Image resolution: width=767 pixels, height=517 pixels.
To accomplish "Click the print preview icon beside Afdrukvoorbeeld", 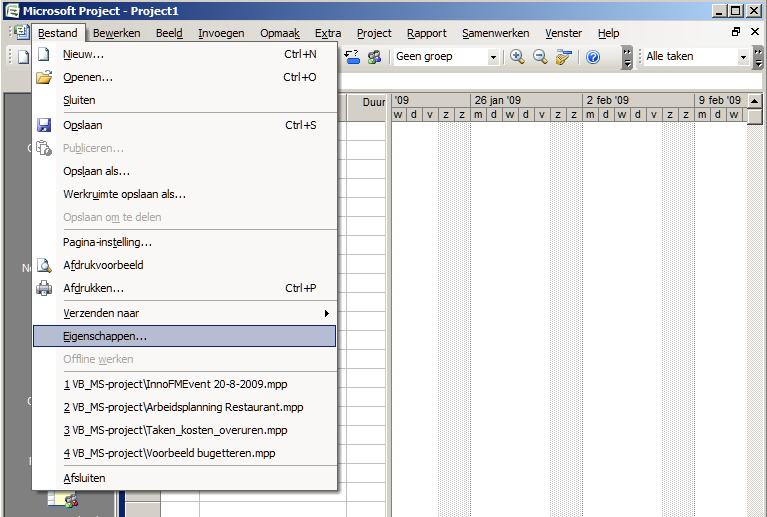I will (x=44, y=265).
